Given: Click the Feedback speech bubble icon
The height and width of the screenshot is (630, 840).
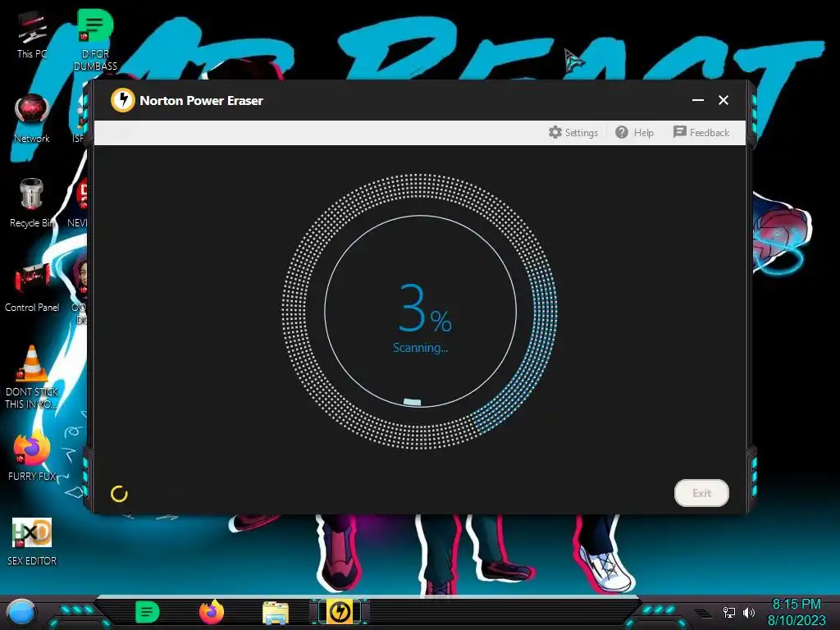Looking at the screenshot, I should pos(680,132).
